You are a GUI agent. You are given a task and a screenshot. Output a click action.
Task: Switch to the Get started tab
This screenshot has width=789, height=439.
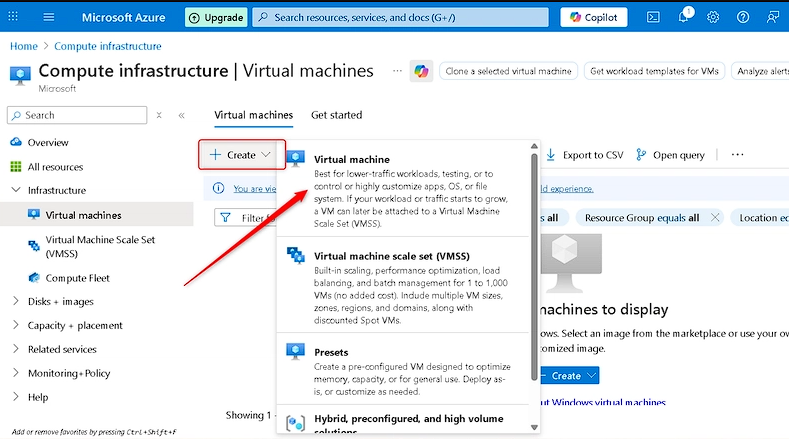(336, 115)
